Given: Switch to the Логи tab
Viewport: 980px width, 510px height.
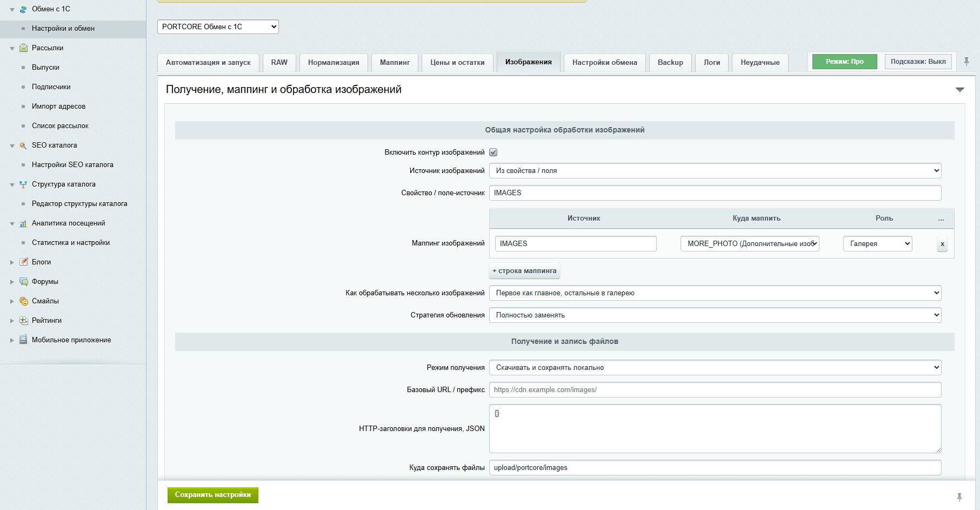Looking at the screenshot, I should (712, 63).
